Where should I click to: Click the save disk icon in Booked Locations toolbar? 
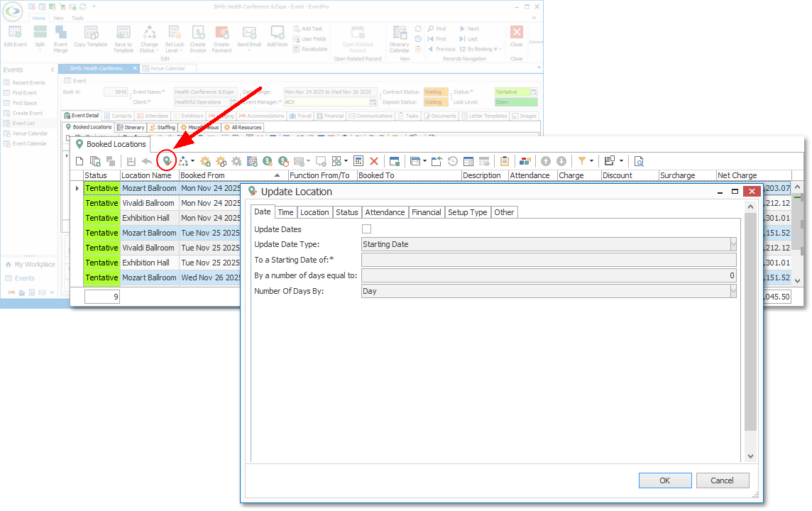[x=131, y=161]
